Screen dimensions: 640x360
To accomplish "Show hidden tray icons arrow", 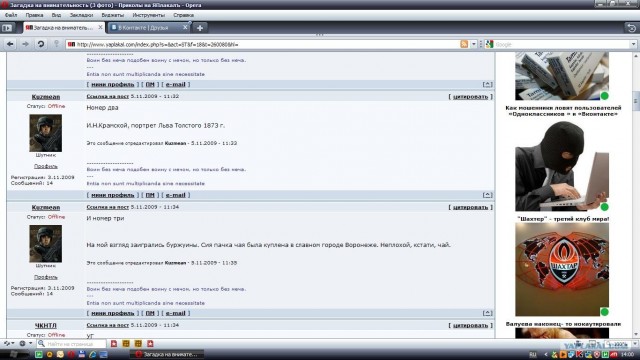I will pyautogui.click(x=546, y=354).
